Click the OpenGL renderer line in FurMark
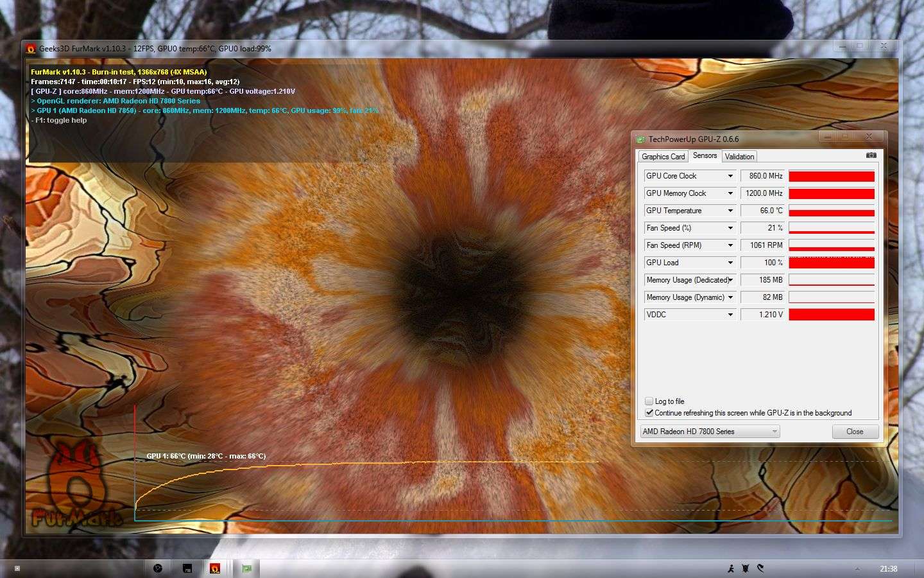Viewport: 924px width, 578px height. click(x=116, y=101)
